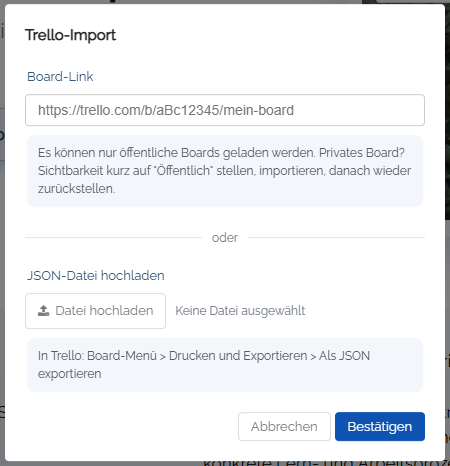Click the upload arrow icon
450x466 pixels.
click(x=43, y=311)
